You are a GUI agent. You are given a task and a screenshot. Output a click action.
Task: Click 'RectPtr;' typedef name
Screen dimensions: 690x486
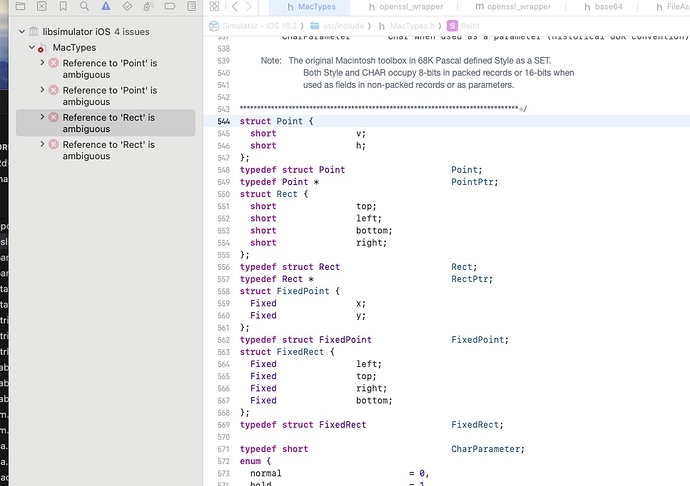coord(472,279)
